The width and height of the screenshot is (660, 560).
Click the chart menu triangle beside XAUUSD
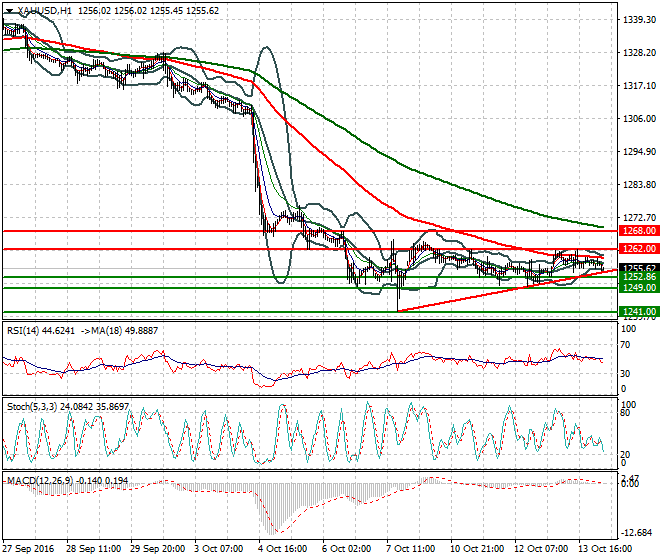[10, 11]
